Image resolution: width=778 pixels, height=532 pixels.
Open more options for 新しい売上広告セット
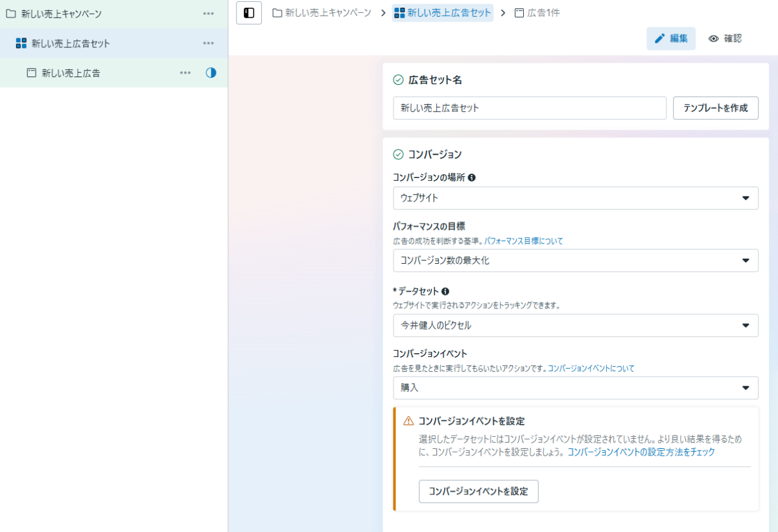(208, 43)
